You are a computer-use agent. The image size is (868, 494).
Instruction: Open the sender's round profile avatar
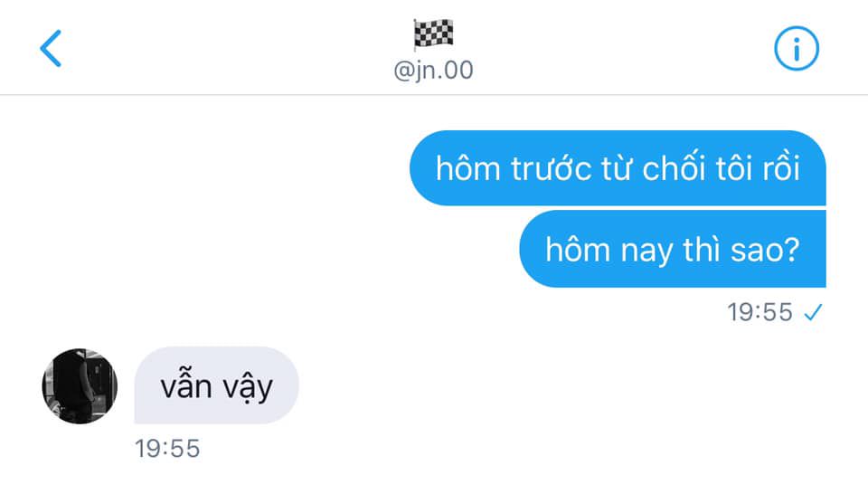click(80, 386)
